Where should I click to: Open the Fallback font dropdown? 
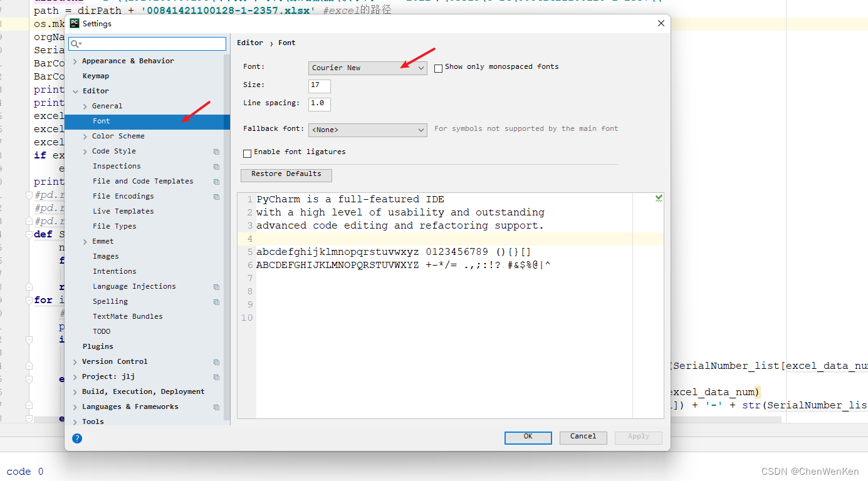pyautogui.click(x=368, y=130)
